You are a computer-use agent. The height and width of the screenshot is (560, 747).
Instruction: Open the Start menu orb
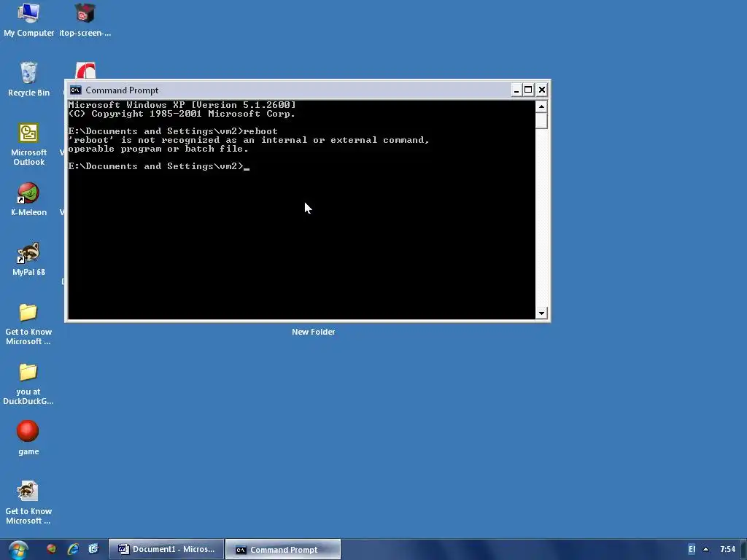[x=18, y=550]
